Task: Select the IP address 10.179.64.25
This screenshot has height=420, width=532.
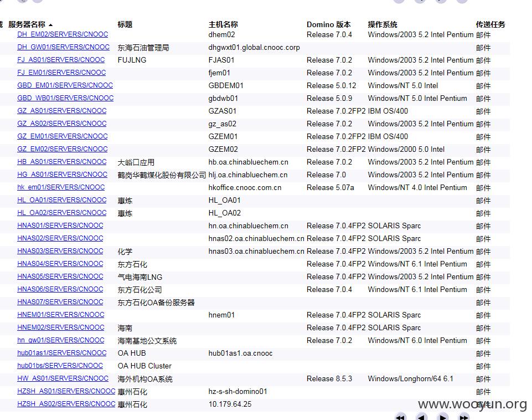Action: pos(230,404)
